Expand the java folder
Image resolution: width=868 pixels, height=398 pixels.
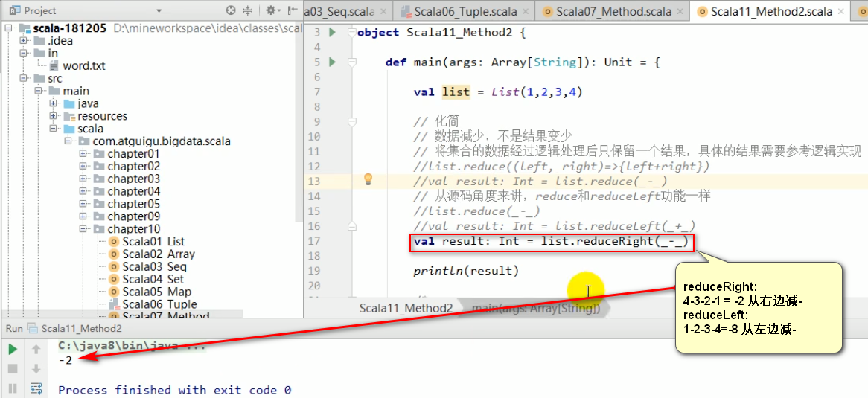(x=53, y=103)
